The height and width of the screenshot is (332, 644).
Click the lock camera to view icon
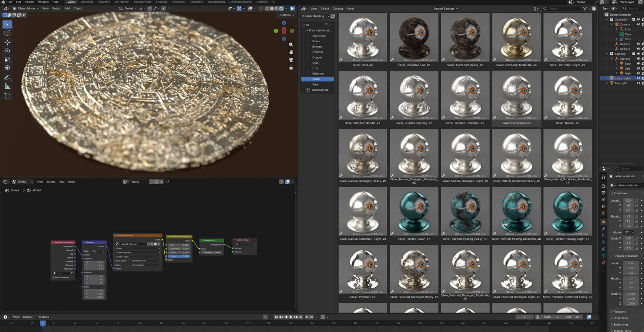tap(291, 68)
